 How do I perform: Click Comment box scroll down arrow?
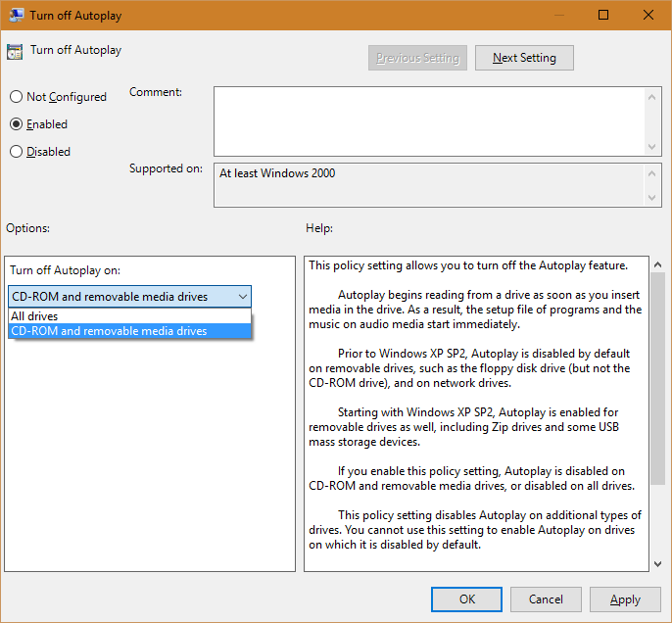(651, 147)
